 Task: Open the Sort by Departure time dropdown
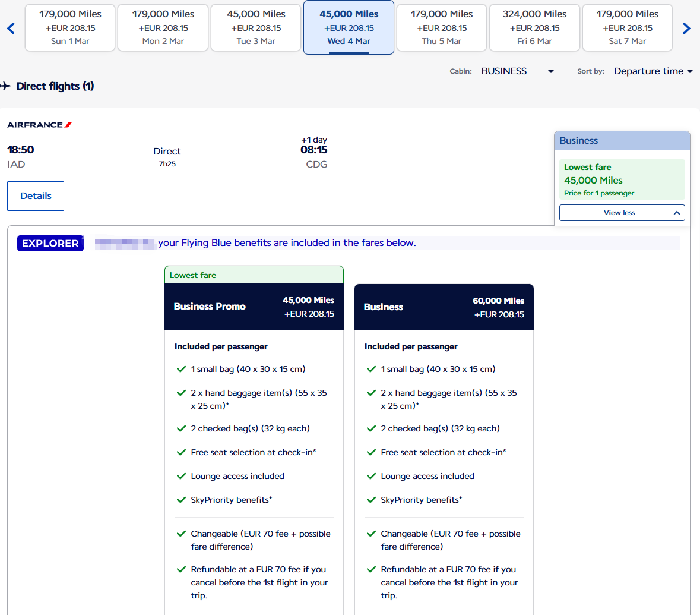point(653,71)
